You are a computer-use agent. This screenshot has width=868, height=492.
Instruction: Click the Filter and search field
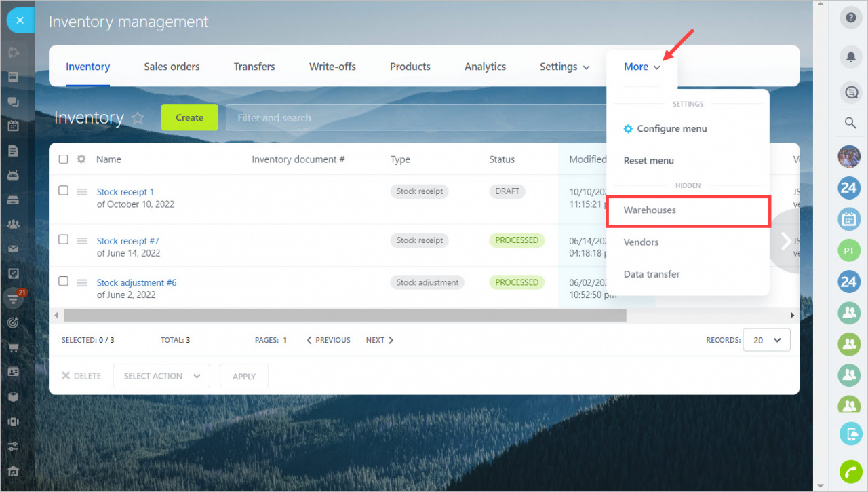pyautogui.click(x=416, y=117)
